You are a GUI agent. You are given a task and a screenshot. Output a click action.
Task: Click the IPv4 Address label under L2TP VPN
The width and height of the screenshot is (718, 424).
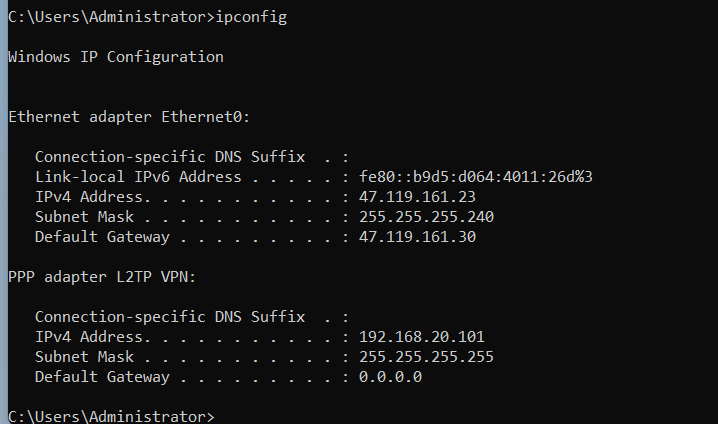[93, 337]
